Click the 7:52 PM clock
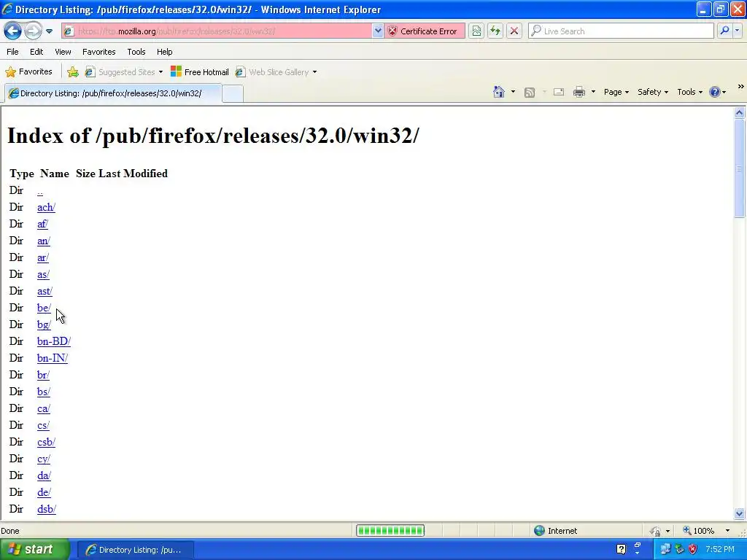The image size is (747, 560). pos(720,550)
